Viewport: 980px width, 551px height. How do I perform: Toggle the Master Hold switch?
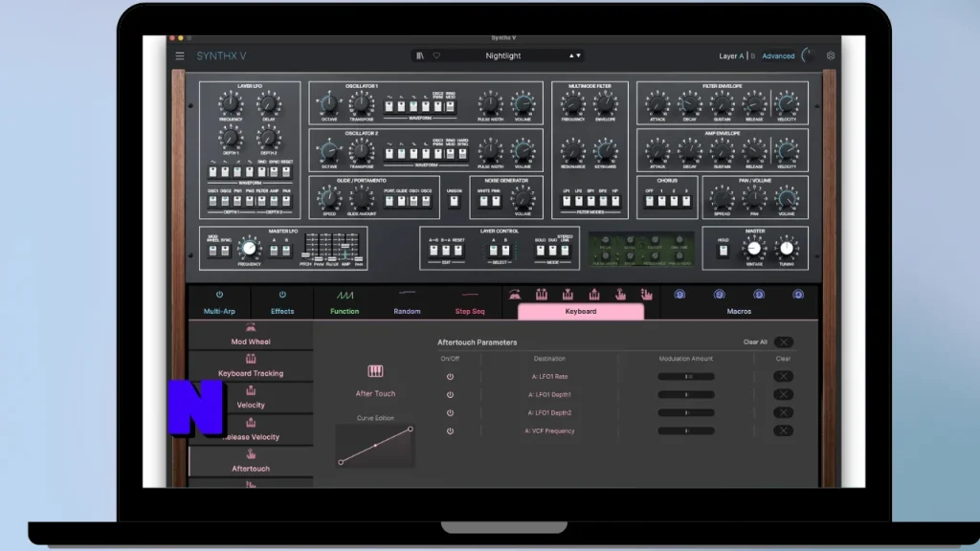(724, 251)
